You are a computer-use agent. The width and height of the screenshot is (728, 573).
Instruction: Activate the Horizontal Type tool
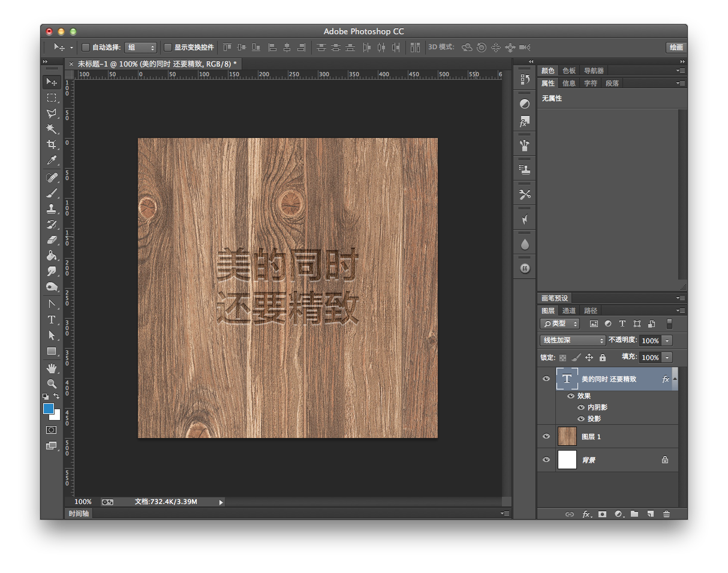point(52,320)
